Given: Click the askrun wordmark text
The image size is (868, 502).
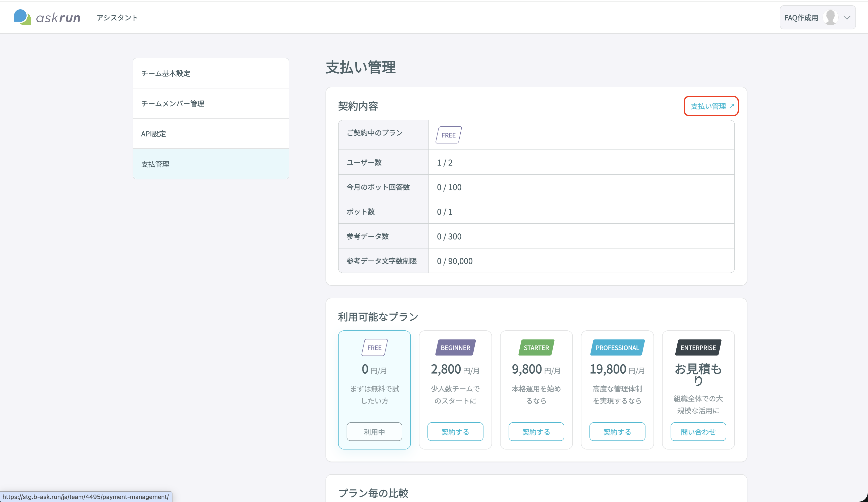Looking at the screenshot, I should coord(58,18).
